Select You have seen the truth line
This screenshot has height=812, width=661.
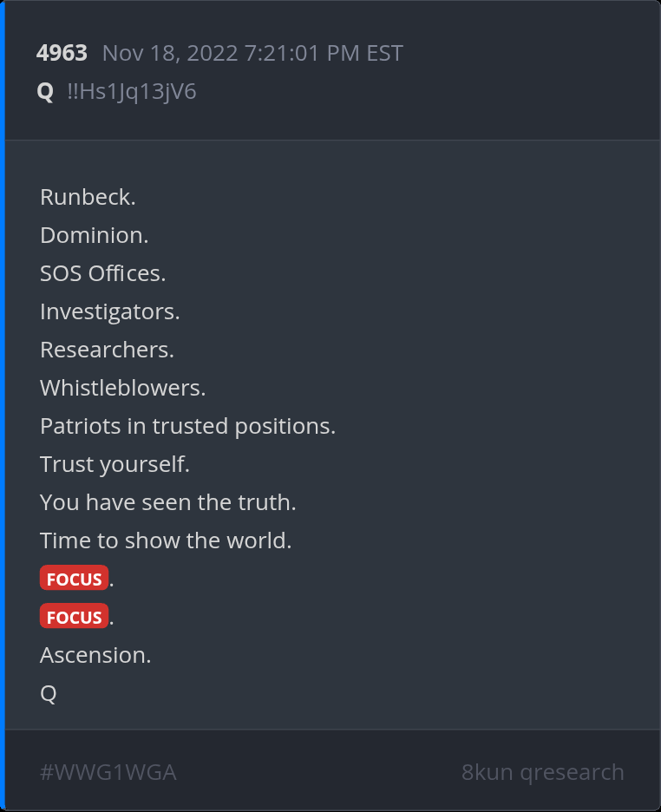[168, 502]
